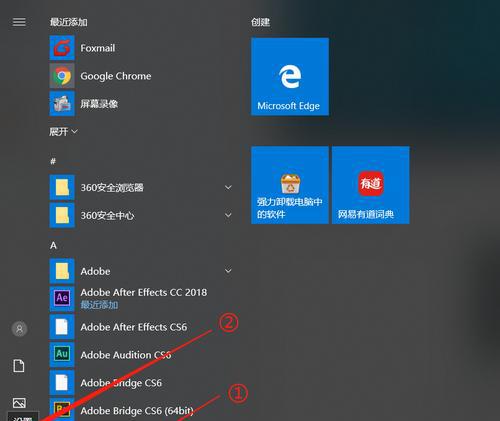
Task: Open the Pictures icon in sidebar
Action: click(x=19, y=403)
